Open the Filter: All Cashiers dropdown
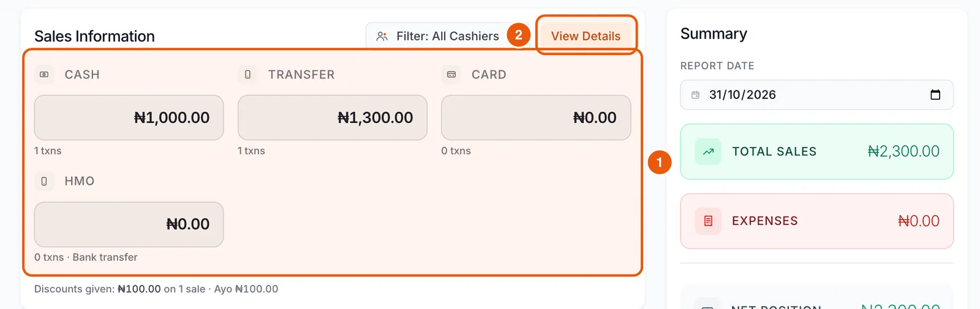This screenshot has height=309, width=980. (438, 36)
